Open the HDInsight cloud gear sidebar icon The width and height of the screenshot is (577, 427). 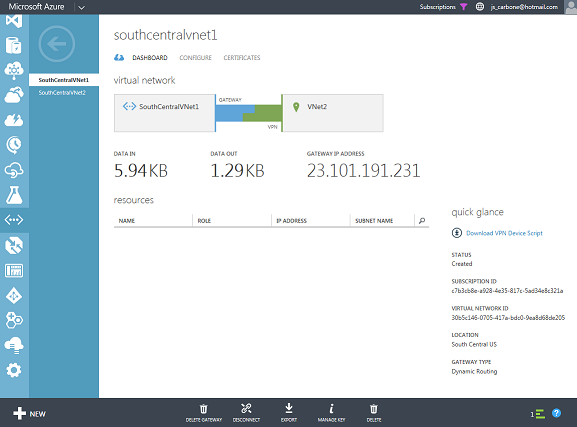point(14,70)
